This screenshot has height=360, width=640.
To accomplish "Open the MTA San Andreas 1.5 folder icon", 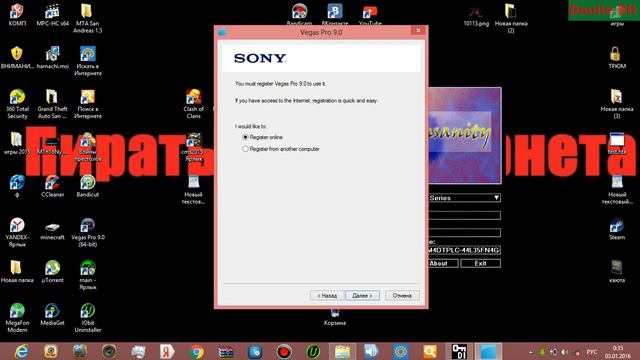I will click(87, 18).
